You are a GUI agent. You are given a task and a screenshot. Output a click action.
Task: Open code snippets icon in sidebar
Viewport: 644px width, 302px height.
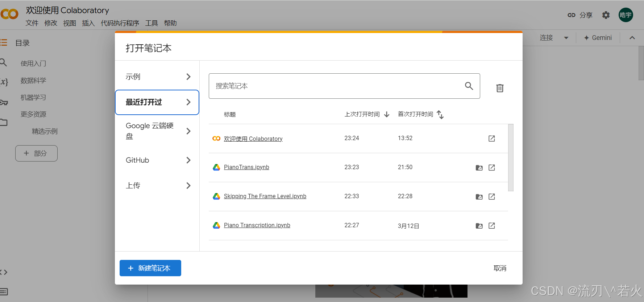(4, 272)
